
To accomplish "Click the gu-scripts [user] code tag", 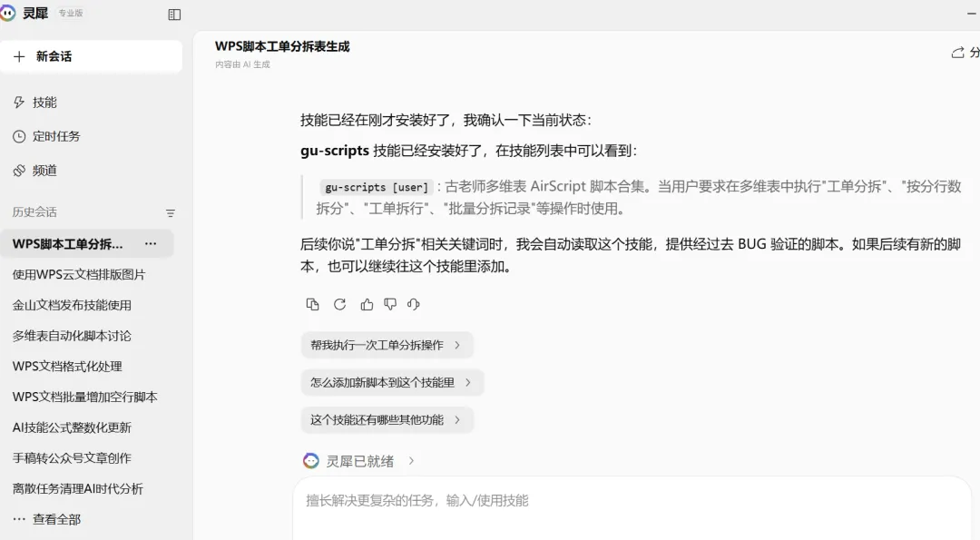I will (377, 187).
